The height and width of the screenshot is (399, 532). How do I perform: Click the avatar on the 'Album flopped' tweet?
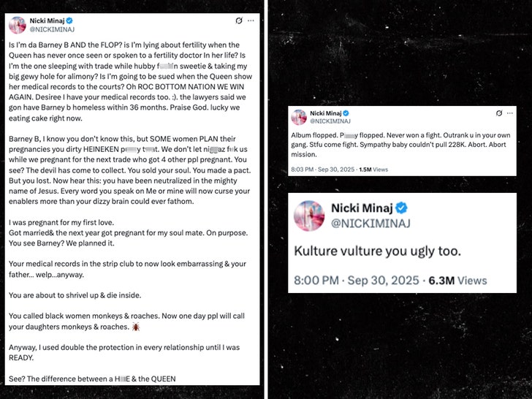point(298,117)
